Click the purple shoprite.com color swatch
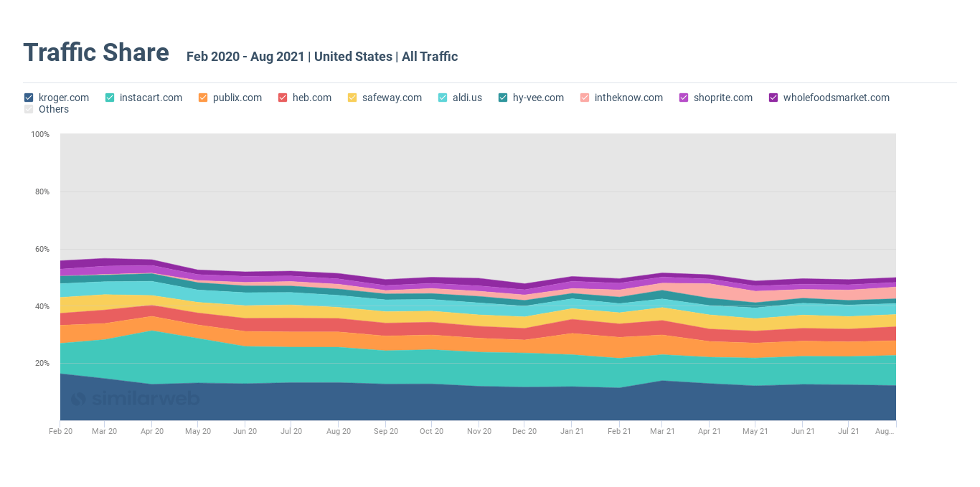This screenshot has height=487, width=980. (683, 98)
